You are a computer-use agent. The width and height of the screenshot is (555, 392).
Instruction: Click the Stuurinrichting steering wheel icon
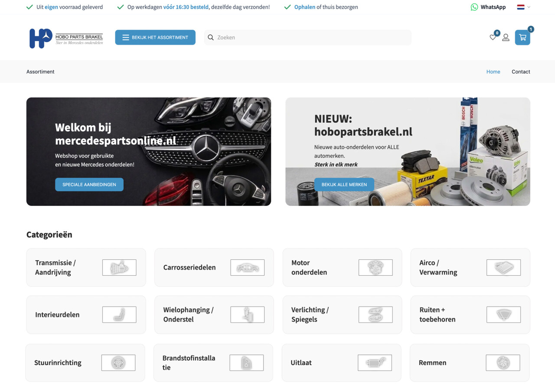click(118, 363)
